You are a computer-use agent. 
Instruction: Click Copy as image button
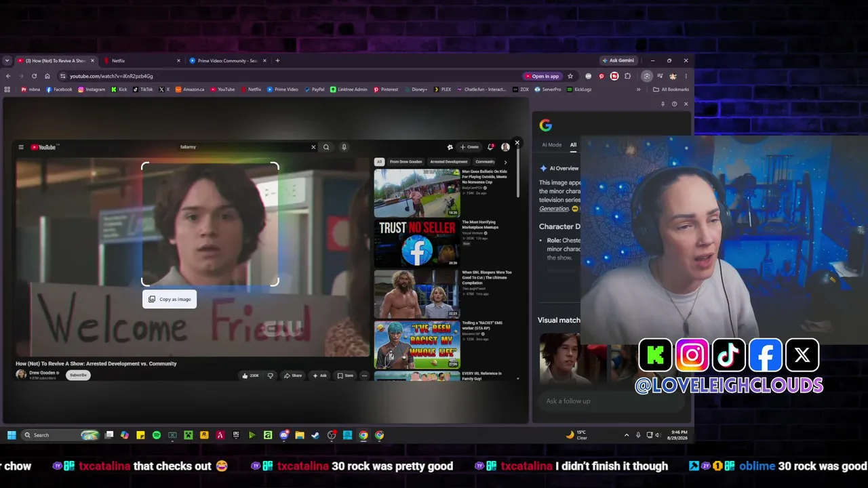(x=170, y=299)
